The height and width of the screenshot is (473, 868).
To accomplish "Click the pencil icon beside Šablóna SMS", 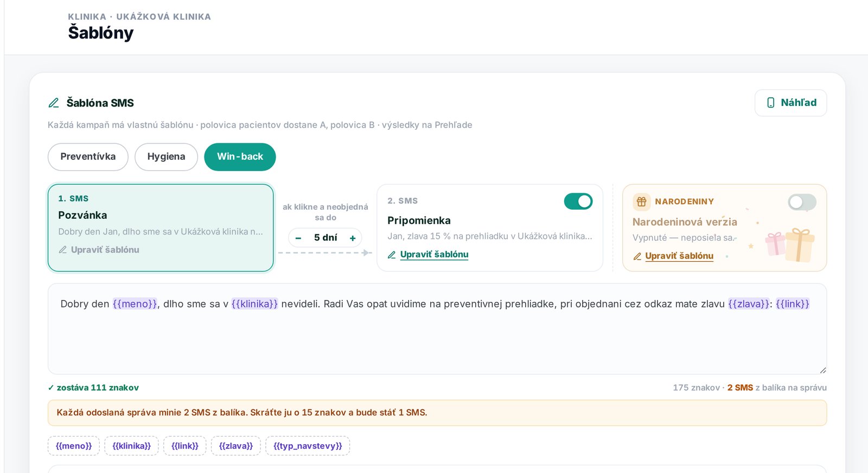I will pyautogui.click(x=54, y=103).
